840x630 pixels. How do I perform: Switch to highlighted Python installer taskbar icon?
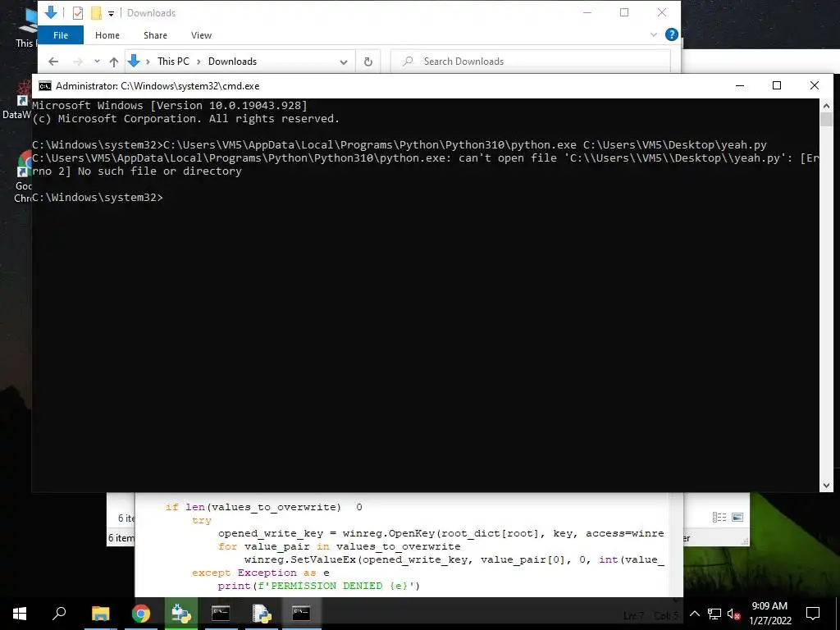[x=181, y=614]
